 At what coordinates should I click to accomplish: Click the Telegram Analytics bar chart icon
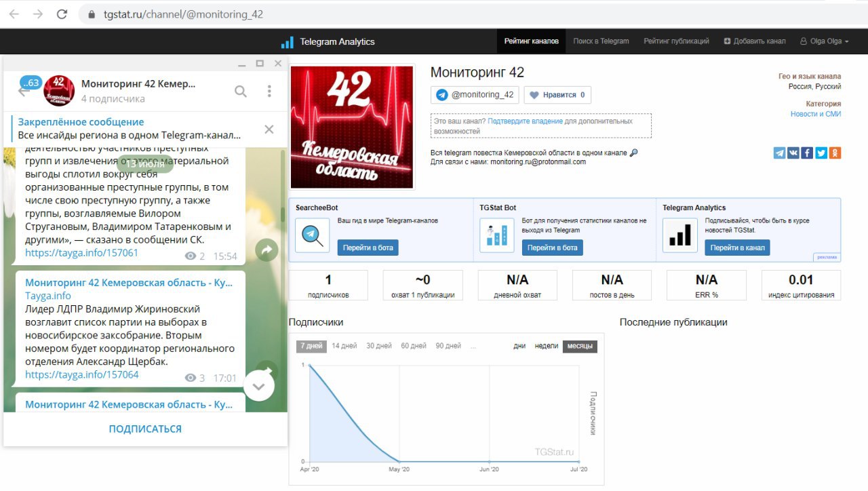coord(680,235)
